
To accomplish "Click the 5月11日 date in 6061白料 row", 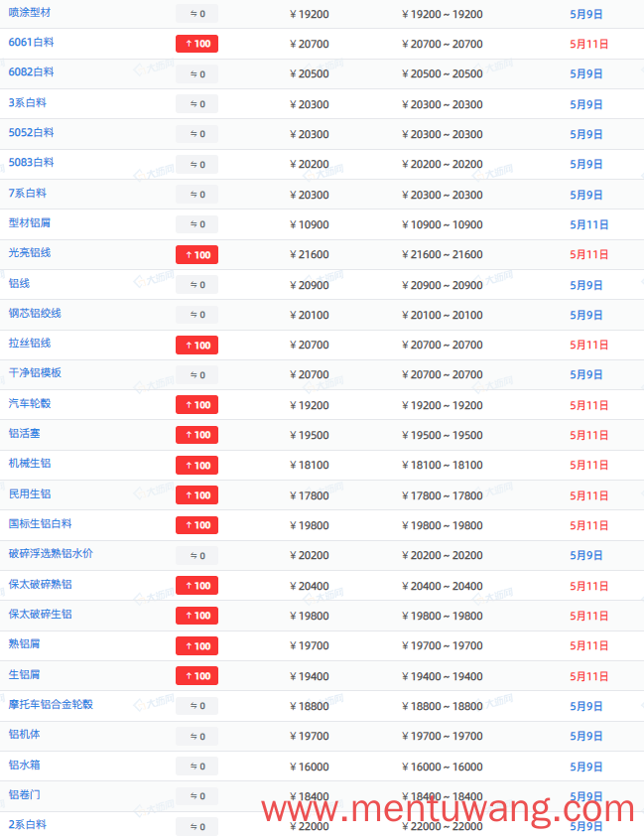I will click(x=588, y=44).
